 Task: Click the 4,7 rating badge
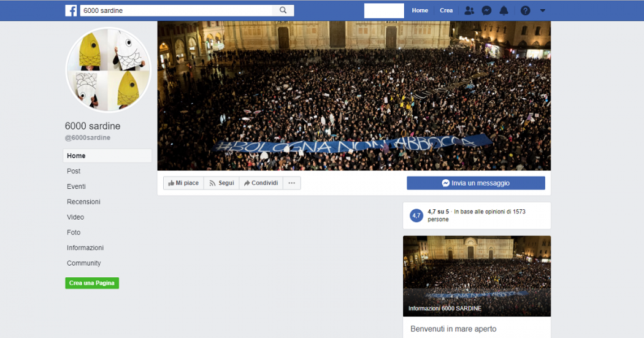click(416, 215)
